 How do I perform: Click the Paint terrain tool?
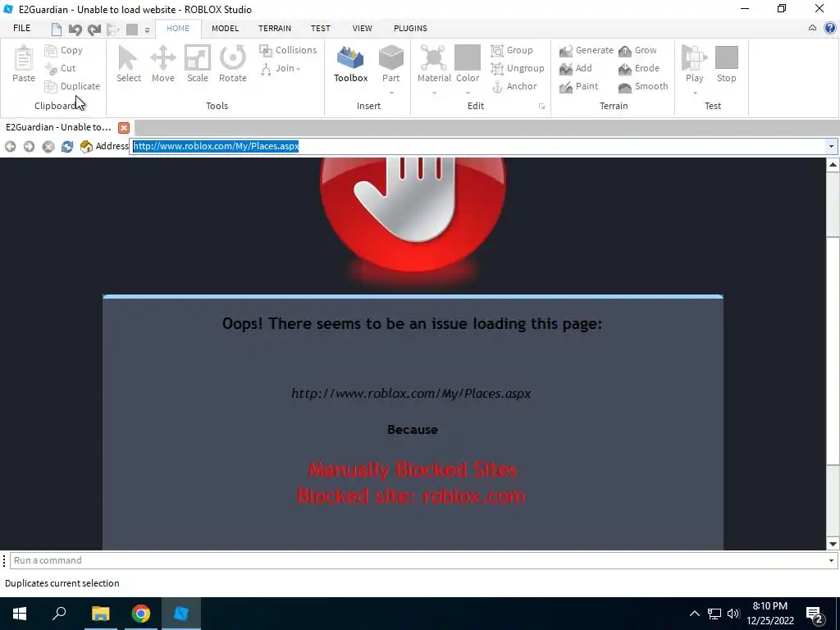578,86
